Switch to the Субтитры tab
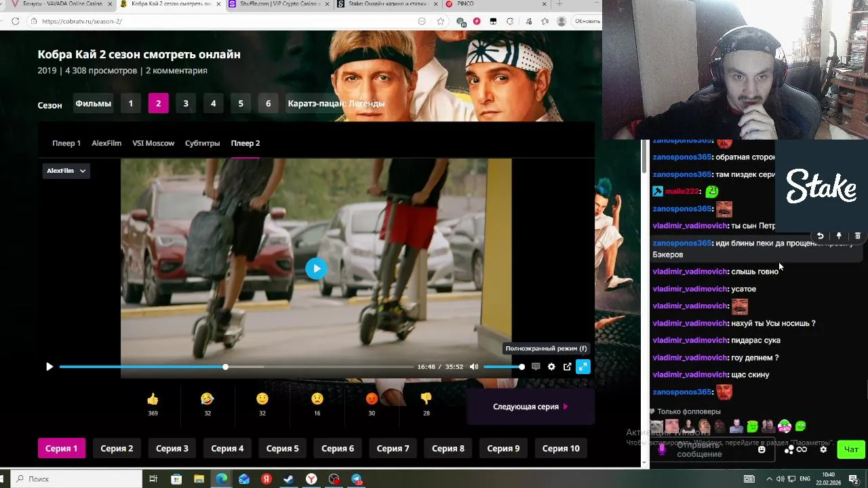The height and width of the screenshot is (488, 868). click(x=202, y=143)
